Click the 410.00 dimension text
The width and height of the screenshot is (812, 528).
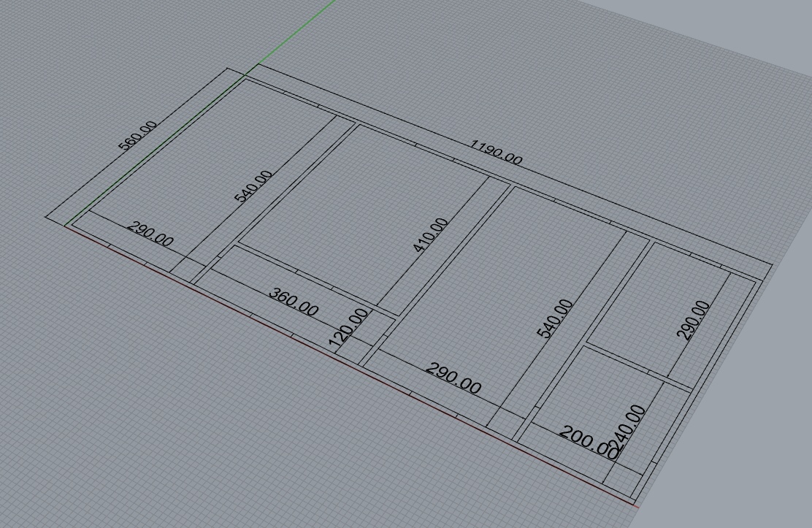[x=431, y=234]
